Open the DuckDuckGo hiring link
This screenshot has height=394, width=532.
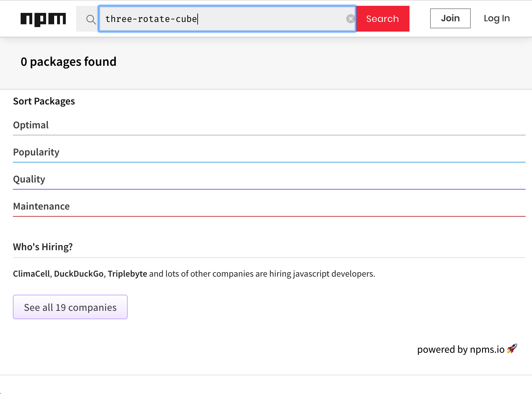(79, 274)
